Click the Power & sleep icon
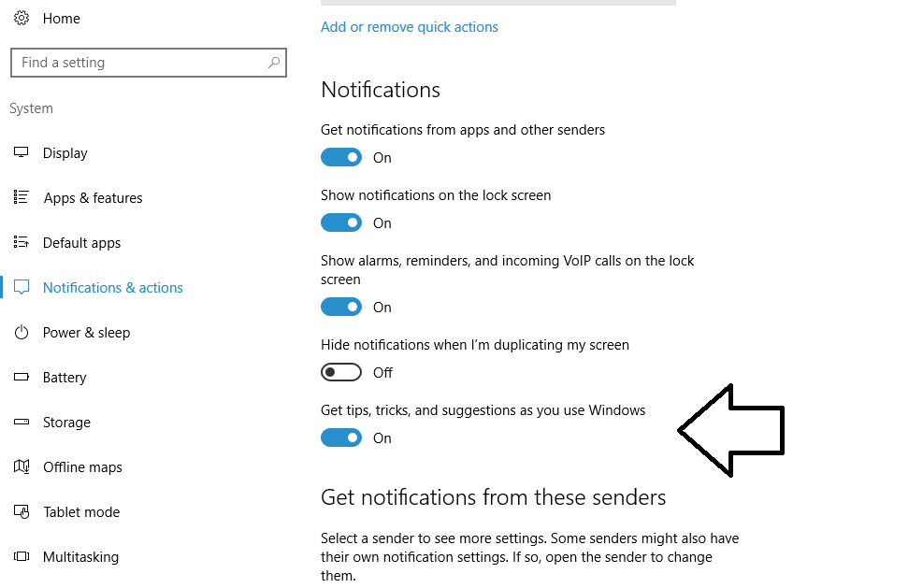Image resolution: width=923 pixels, height=588 pixels. [22, 333]
